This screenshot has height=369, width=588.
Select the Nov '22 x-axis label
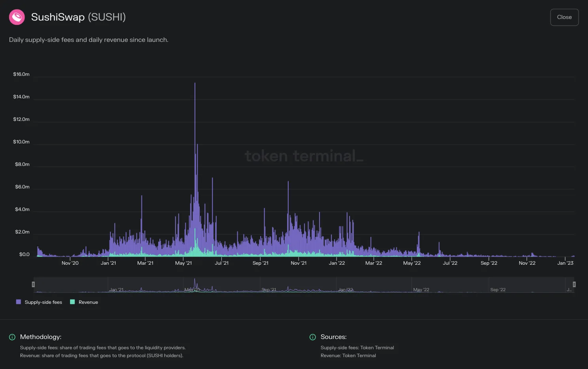[x=527, y=263]
